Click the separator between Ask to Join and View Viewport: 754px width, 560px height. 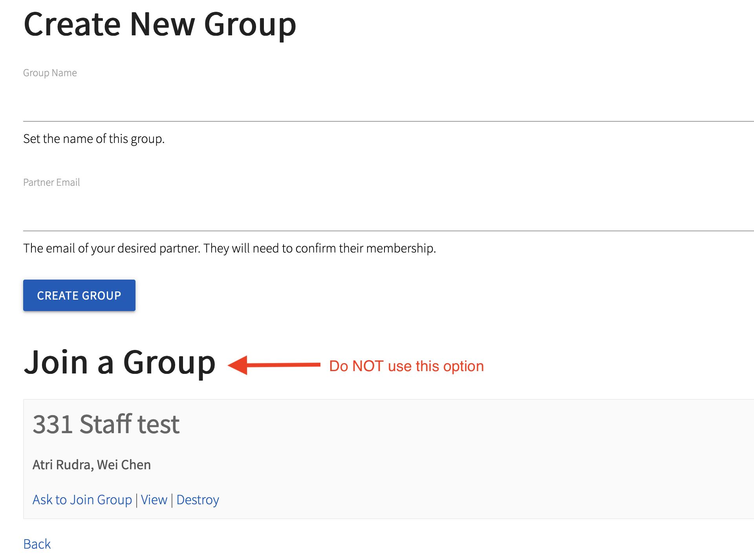point(136,500)
